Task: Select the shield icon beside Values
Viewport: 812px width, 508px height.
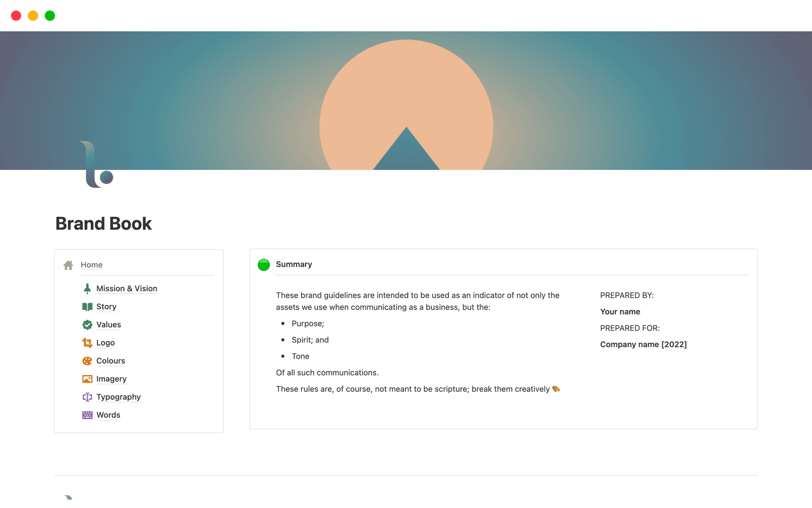Action: pos(87,324)
